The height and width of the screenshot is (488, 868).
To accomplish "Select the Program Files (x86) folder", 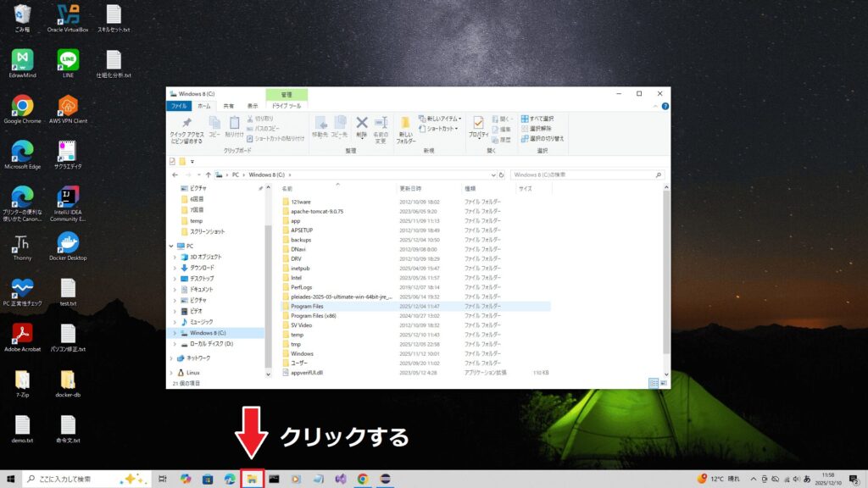I will point(313,315).
